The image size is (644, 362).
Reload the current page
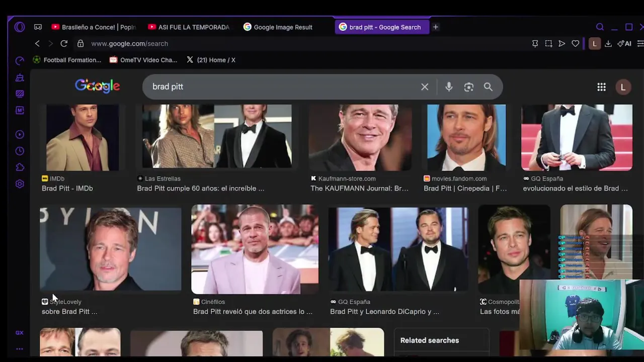coord(64,44)
